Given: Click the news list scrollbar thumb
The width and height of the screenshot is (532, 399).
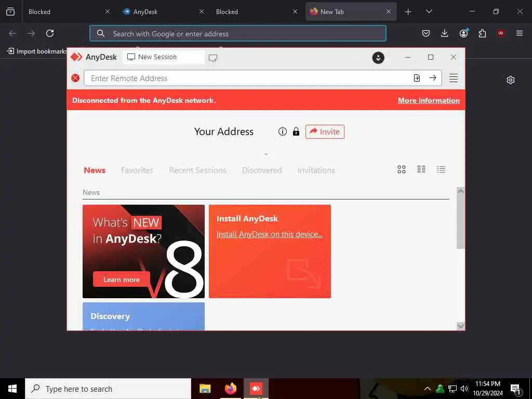Looking at the screenshot, I should pos(460,222).
